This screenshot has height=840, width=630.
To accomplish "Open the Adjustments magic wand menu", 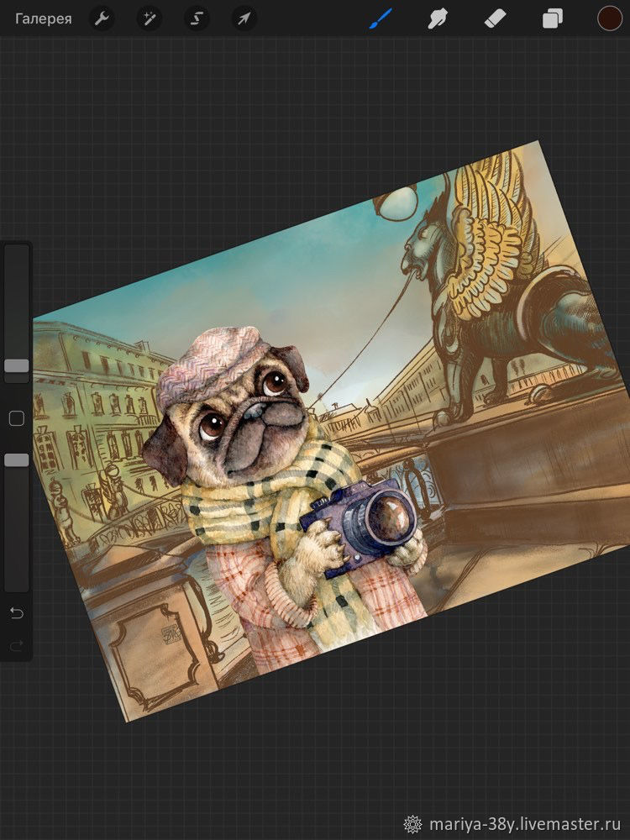I will tap(149, 19).
